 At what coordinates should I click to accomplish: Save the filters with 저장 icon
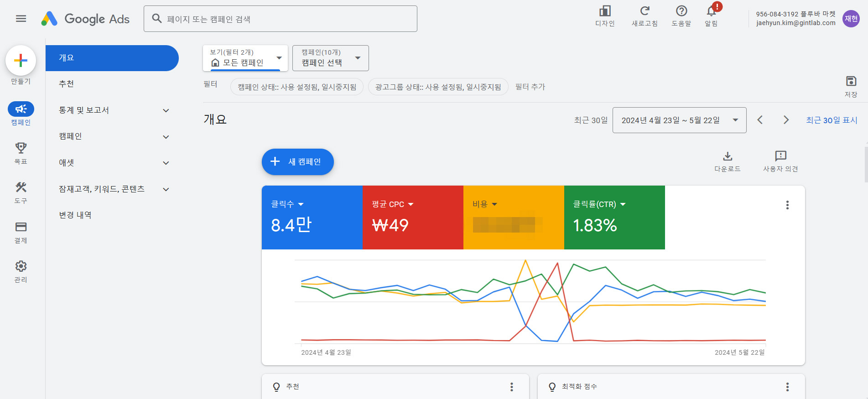coord(851,82)
